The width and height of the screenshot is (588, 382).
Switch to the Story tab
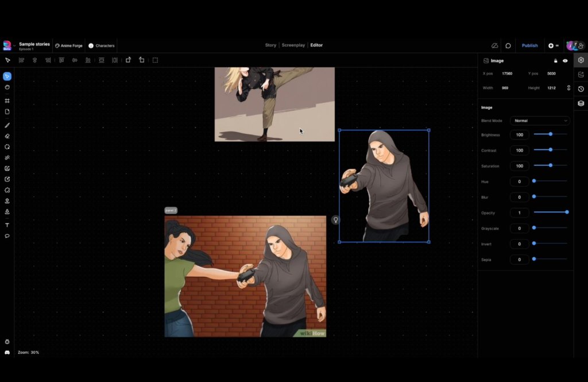270,45
